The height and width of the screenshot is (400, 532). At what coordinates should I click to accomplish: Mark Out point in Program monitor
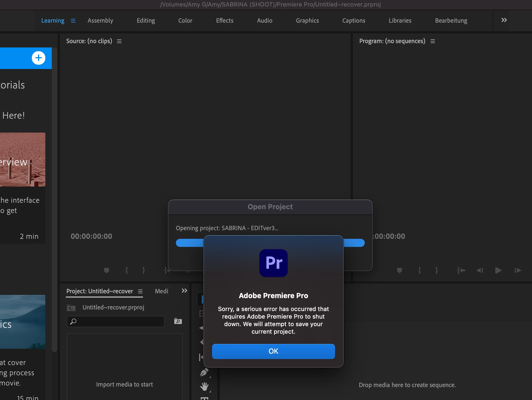click(436, 270)
